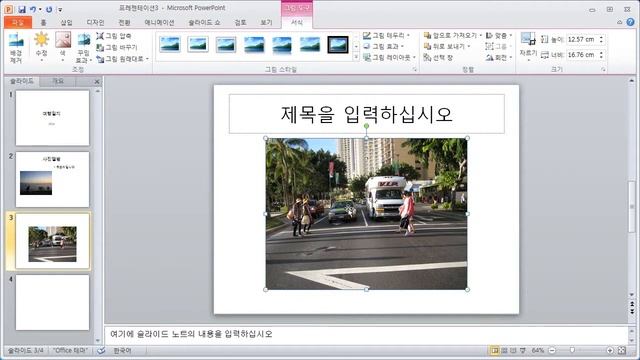This screenshot has width=640, height=360.
Task: Switch to the 애니메이션 (Animations) tab
Action: tap(159, 22)
